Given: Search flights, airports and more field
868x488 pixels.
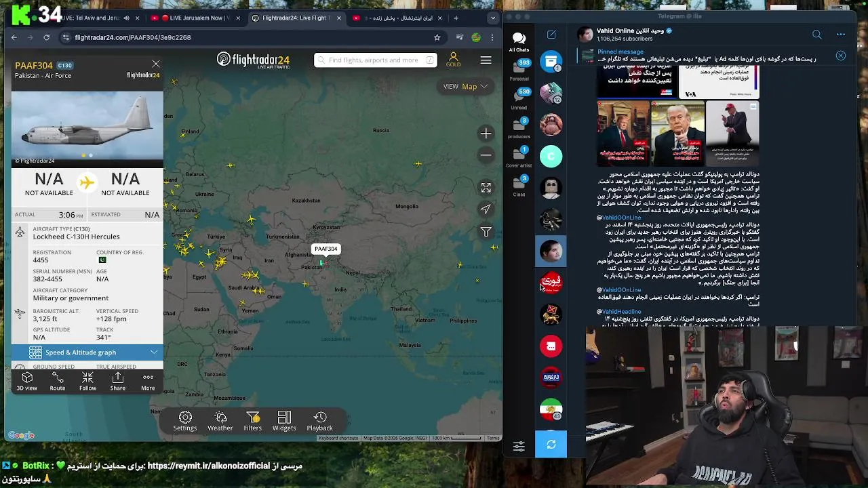Looking at the screenshot, I should (375, 60).
